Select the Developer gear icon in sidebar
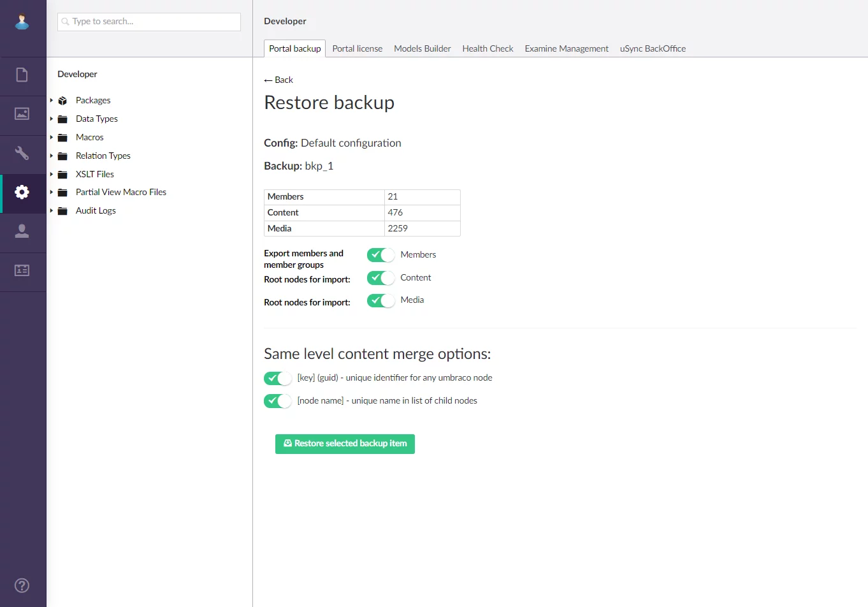This screenshot has height=607, width=868. point(22,192)
